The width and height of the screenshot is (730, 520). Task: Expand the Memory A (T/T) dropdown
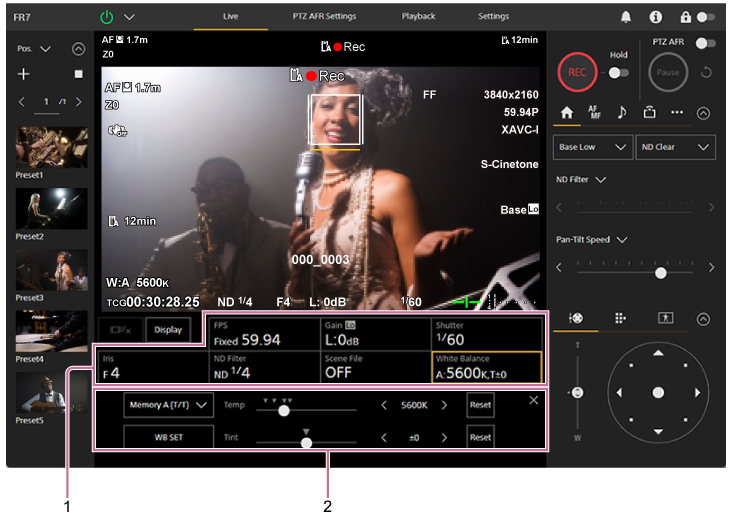[168, 405]
